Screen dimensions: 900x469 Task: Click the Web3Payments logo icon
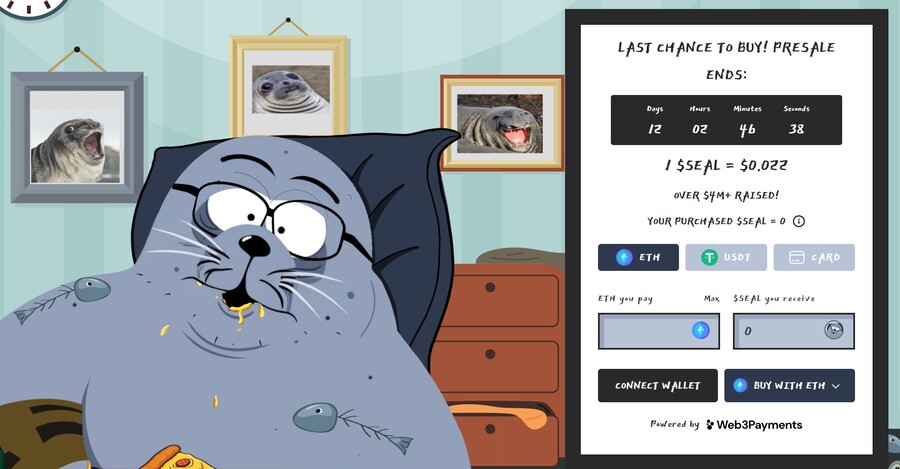pos(711,425)
